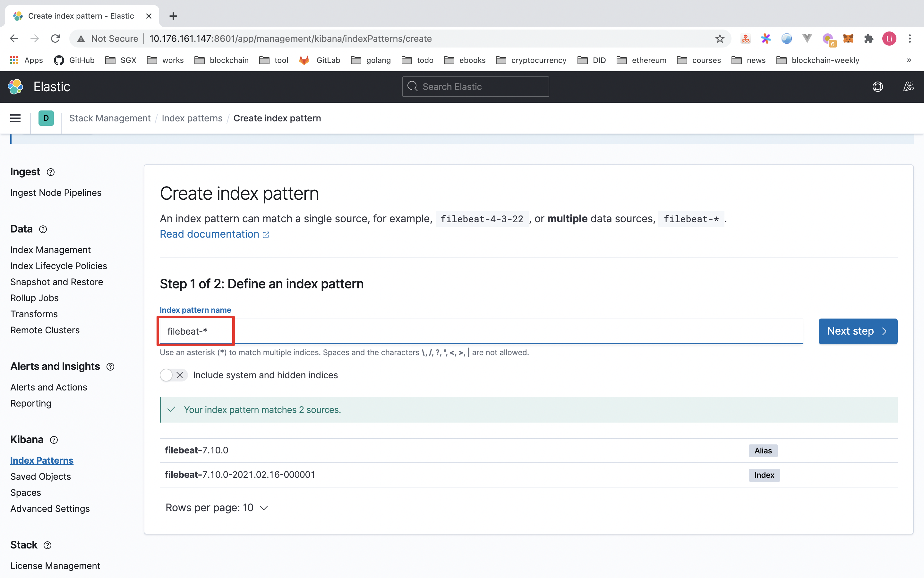Click the Data section help icon
Image resolution: width=924 pixels, height=578 pixels.
coord(43,229)
